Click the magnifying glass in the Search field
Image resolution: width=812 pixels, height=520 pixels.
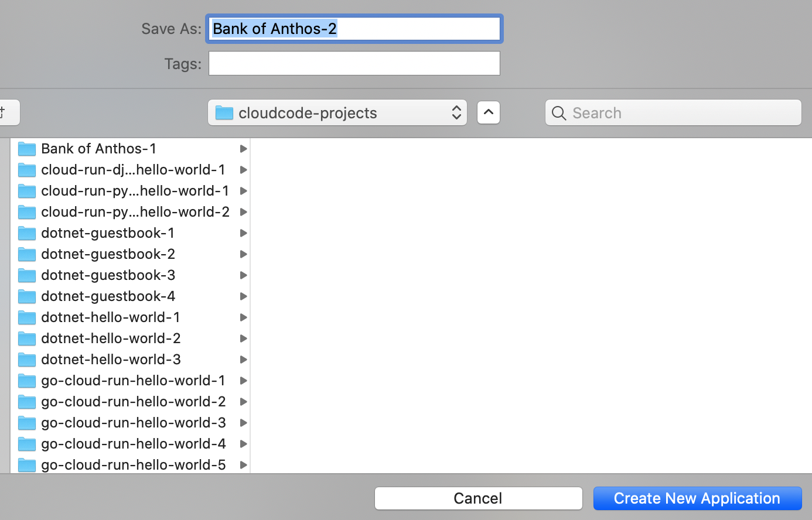coord(558,112)
